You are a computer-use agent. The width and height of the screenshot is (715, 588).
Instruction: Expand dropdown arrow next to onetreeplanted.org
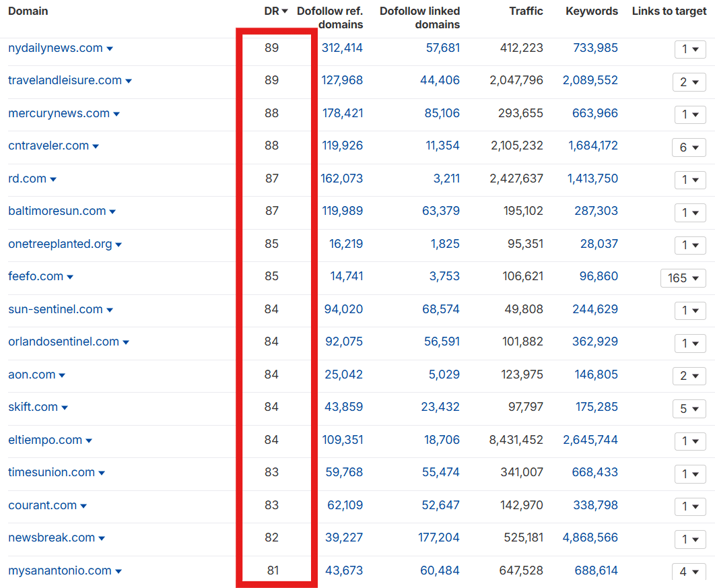click(118, 244)
